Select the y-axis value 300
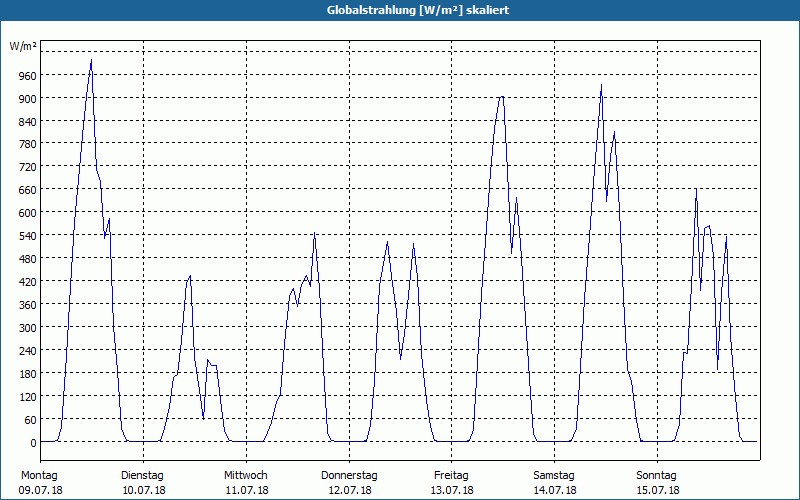This screenshot has width=800, height=500. pyautogui.click(x=27, y=328)
